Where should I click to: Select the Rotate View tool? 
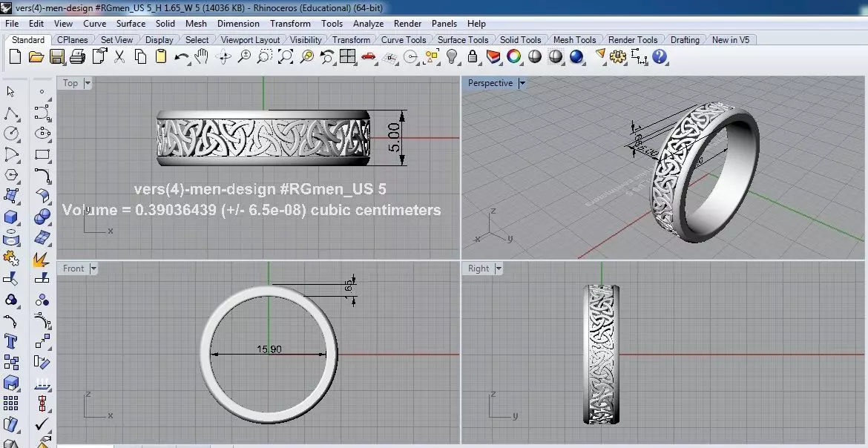[223, 56]
